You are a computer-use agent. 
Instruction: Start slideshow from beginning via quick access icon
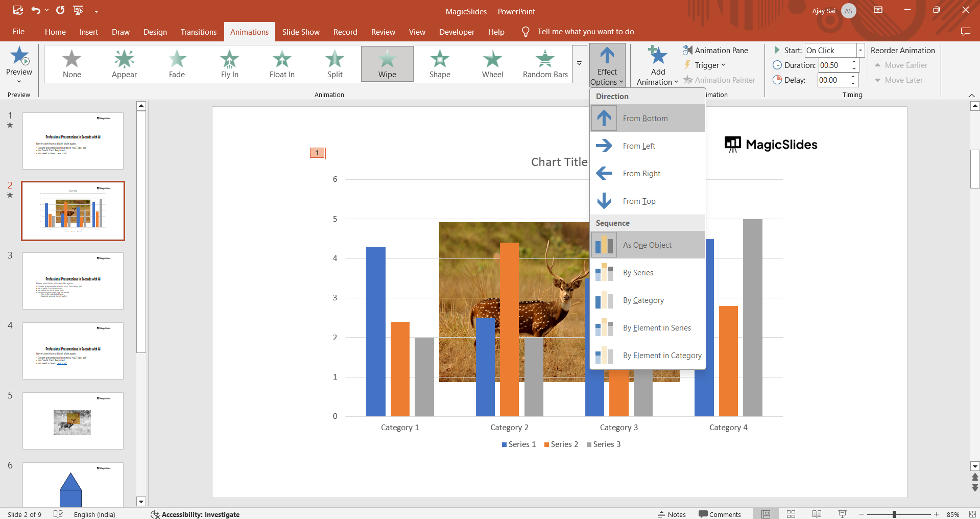point(78,10)
